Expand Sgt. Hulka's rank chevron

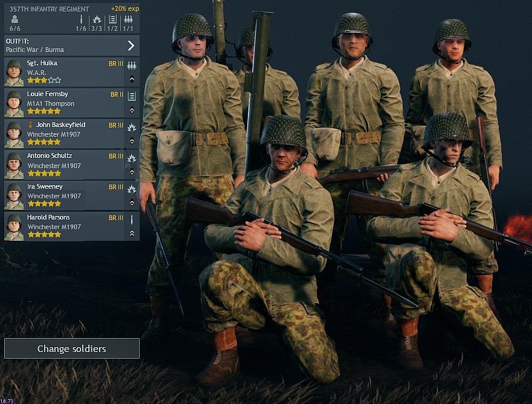[132, 79]
